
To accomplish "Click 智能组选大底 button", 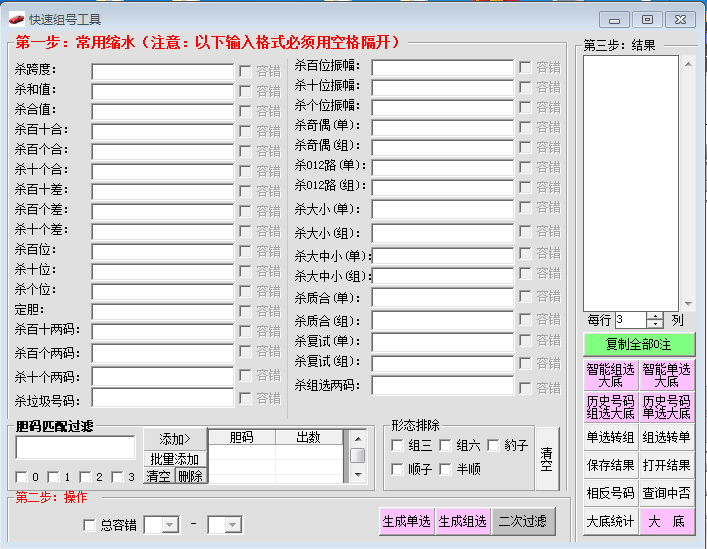I will click(611, 375).
